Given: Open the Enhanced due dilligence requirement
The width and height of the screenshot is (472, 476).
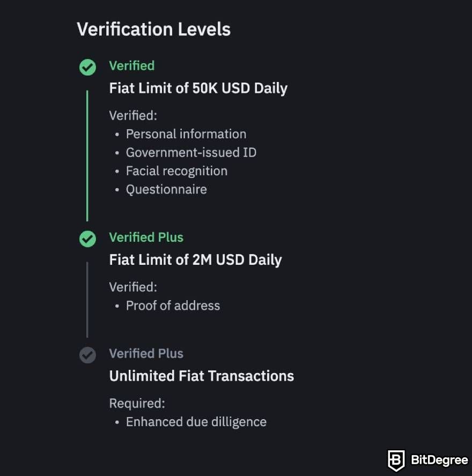Looking at the screenshot, I should [x=196, y=422].
